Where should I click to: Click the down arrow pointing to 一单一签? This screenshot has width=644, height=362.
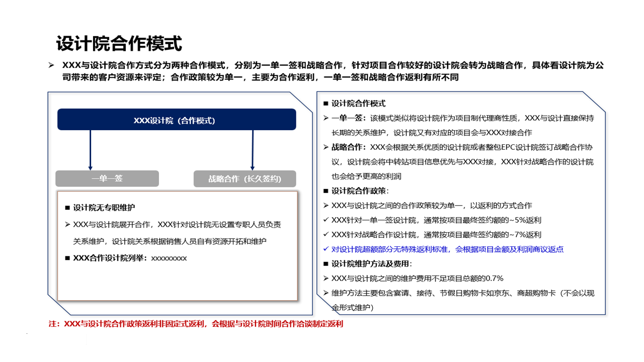[x=90, y=150]
